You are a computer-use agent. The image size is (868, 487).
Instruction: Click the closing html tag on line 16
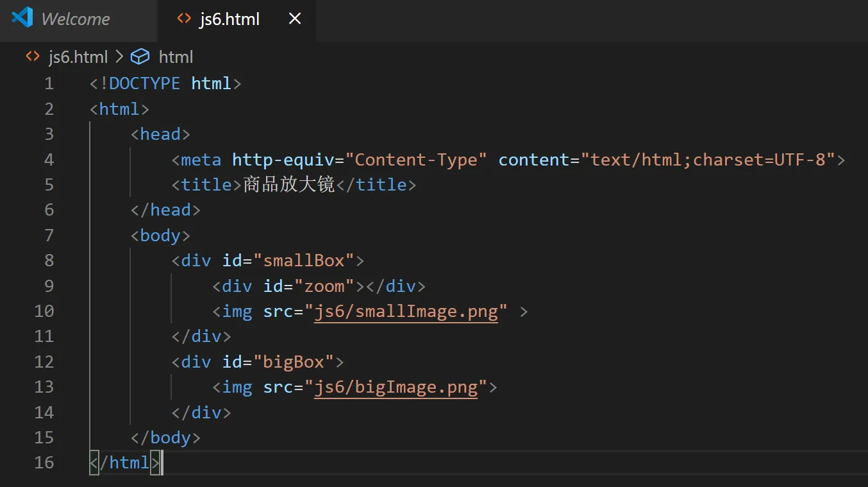124,463
